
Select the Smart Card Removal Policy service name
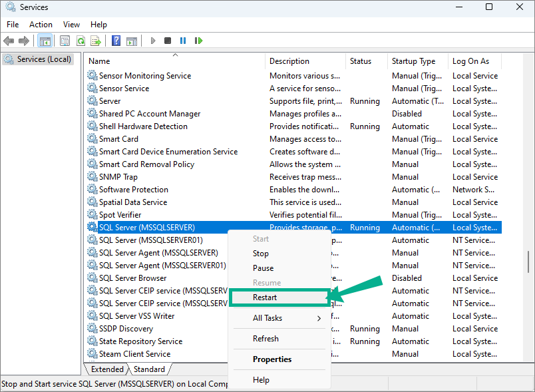146,164
